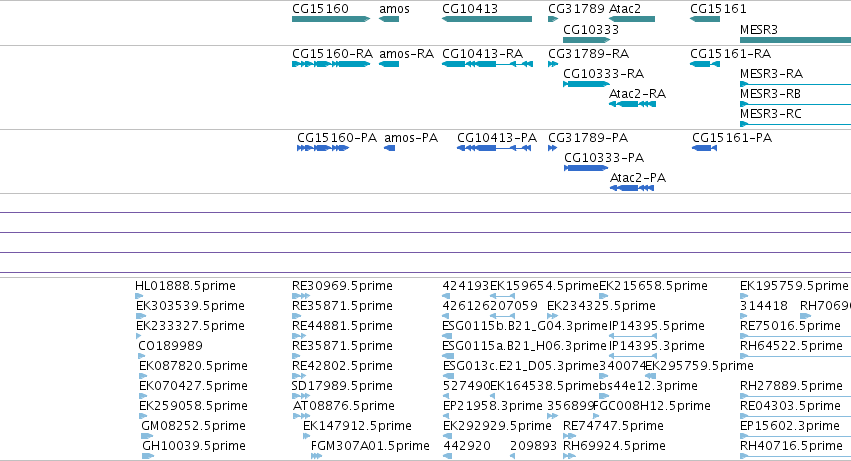Open the EK215658.5prime EST label
The width and height of the screenshot is (851, 461).
(653, 286)
